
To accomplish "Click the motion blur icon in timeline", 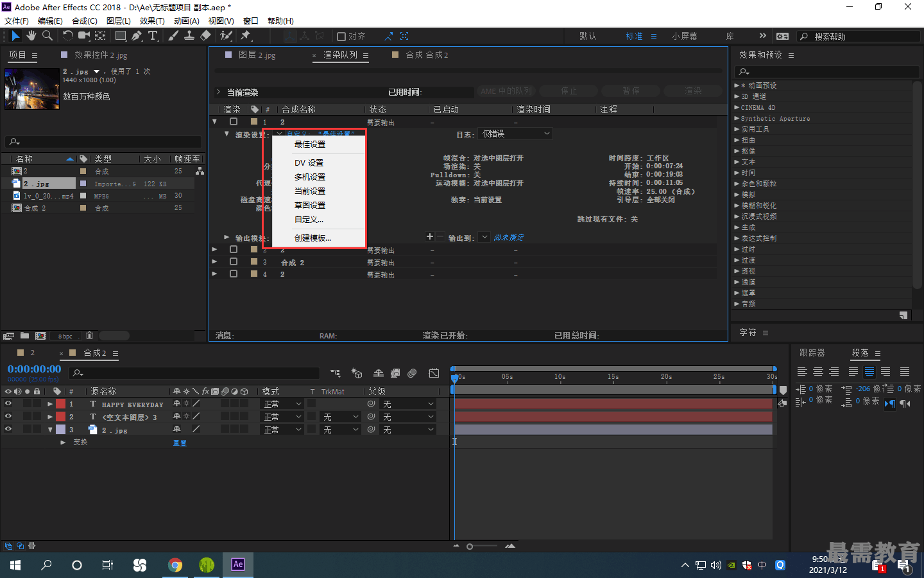I will click(x=412, y=373).
